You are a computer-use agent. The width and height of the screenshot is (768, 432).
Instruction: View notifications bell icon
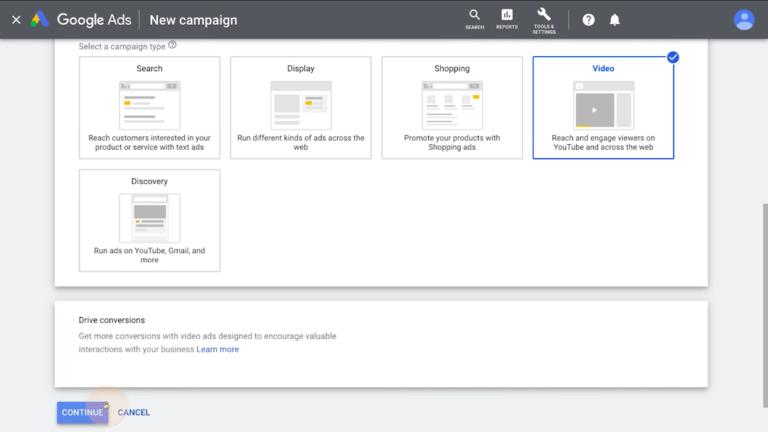pos(615,20)
